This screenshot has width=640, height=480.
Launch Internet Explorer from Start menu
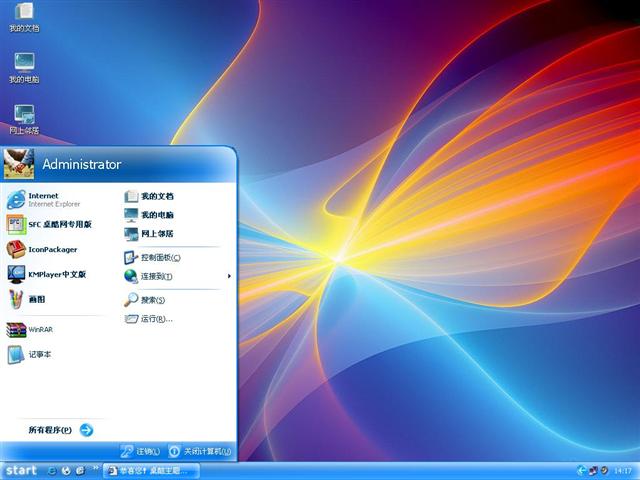57,200
